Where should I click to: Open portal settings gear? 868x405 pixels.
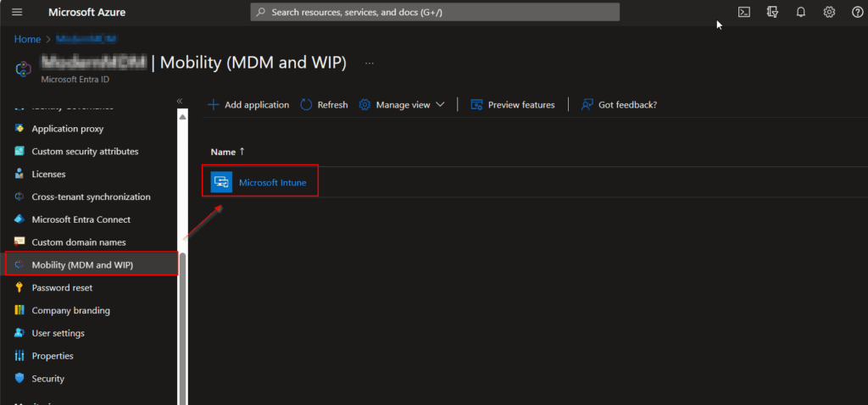(x=829, y=12)
